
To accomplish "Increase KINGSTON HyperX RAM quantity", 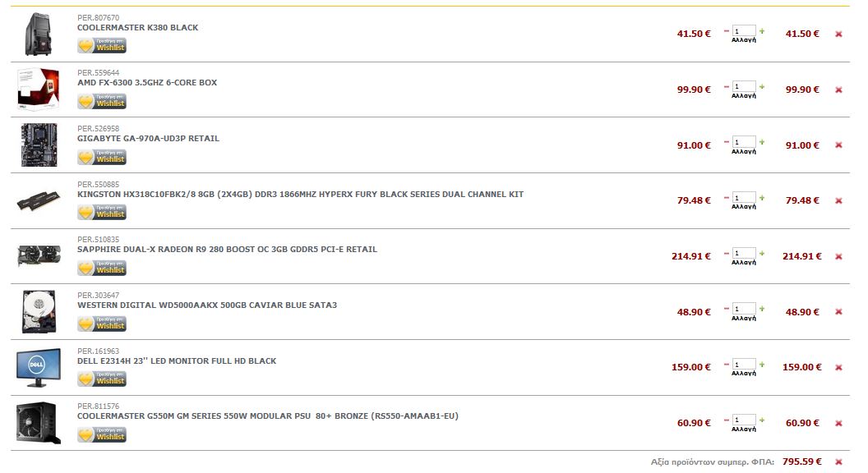I will (762, 198).
